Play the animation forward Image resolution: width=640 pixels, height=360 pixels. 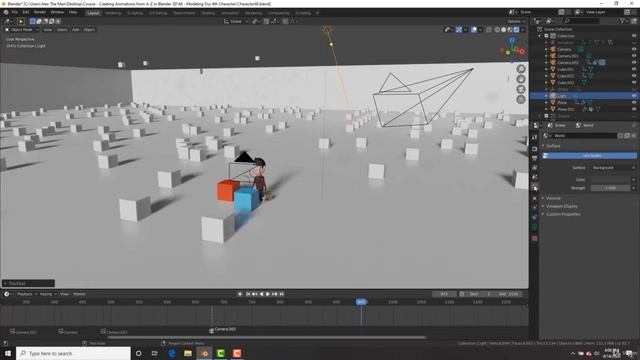coord(268,294)
